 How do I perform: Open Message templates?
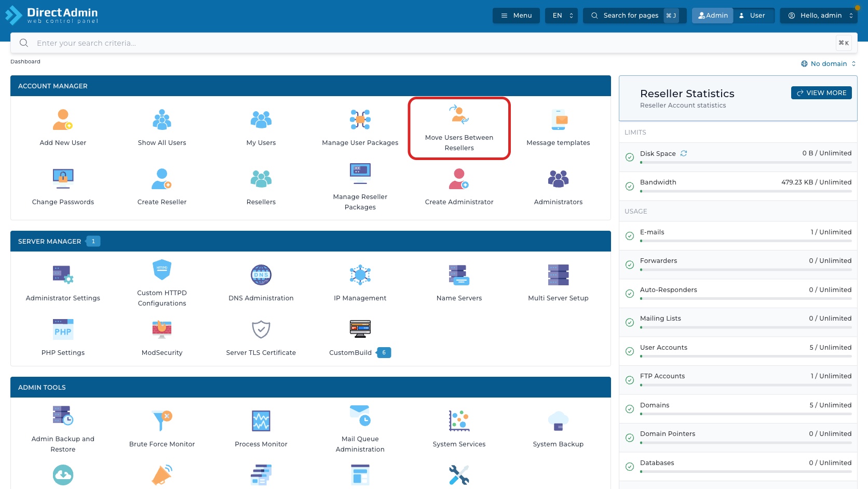[x=558, y=127]
